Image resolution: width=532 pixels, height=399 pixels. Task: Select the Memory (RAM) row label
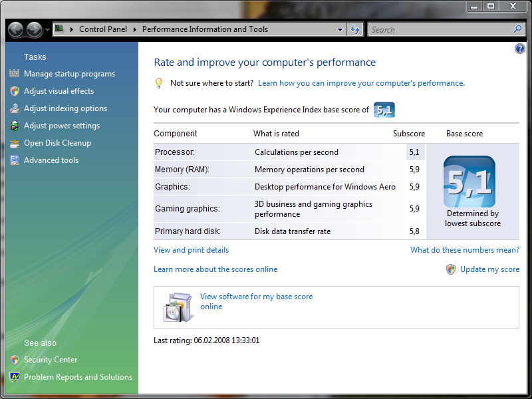(x=182, y=170)
